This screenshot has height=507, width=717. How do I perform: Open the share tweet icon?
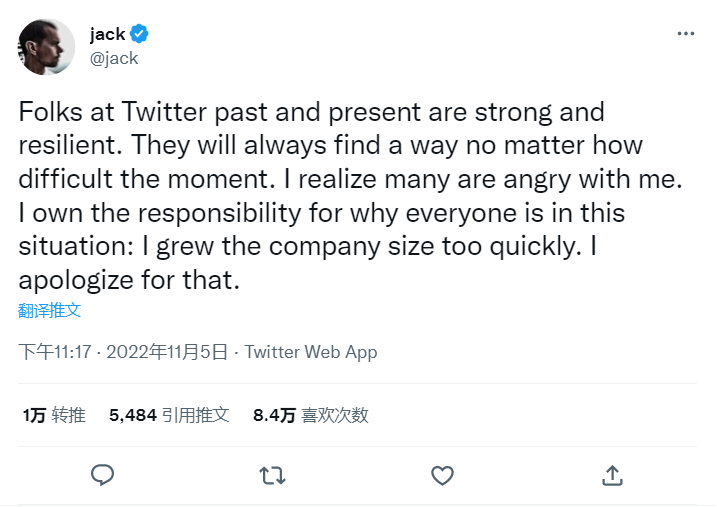click(613, 474)
